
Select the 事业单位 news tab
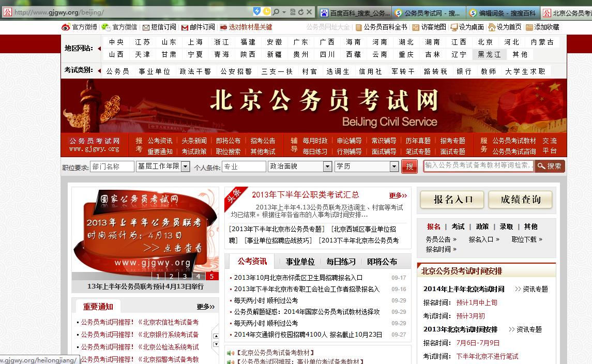point(300,262)
